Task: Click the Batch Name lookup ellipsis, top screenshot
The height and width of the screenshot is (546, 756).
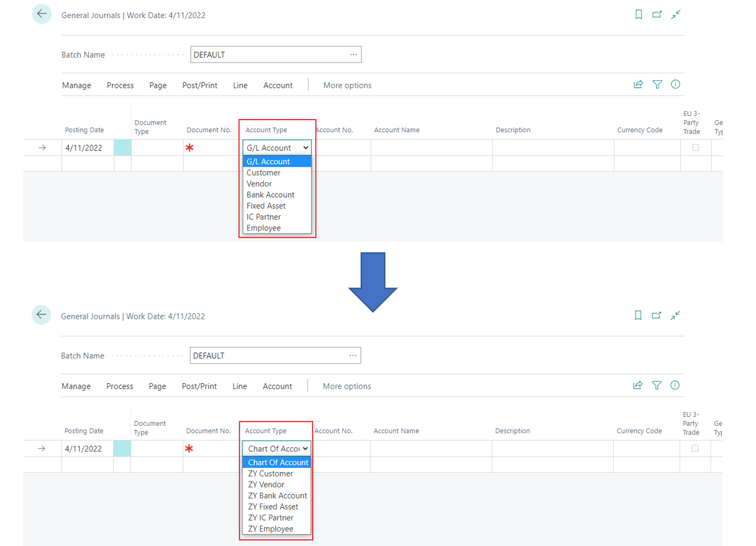Action: (354, 54)
